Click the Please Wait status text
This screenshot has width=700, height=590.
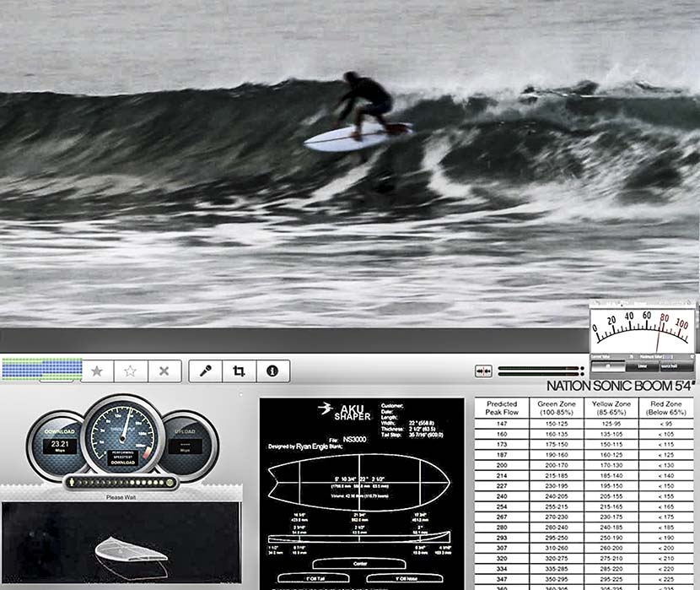tap(121, 497)
